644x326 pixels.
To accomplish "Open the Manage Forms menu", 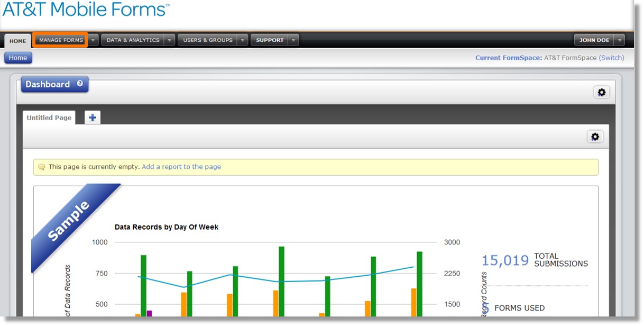I will (x=61, y=40).
